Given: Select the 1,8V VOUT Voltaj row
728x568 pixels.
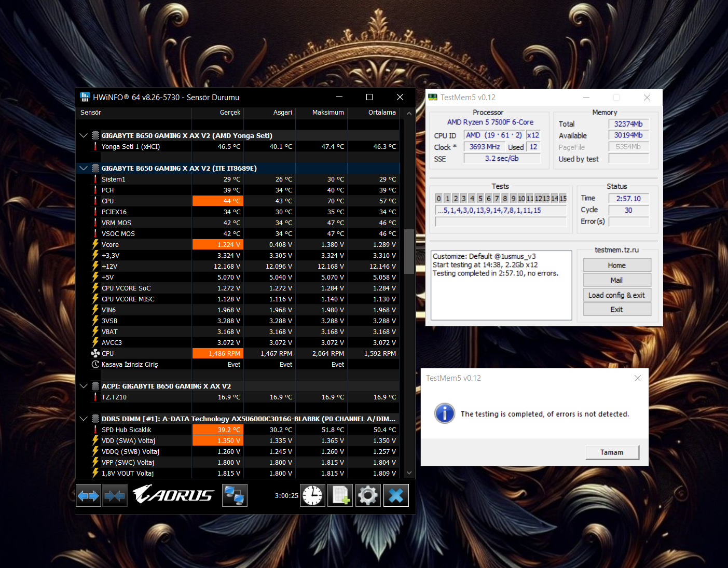Looking at the screenshot, I should pos(238,473).
